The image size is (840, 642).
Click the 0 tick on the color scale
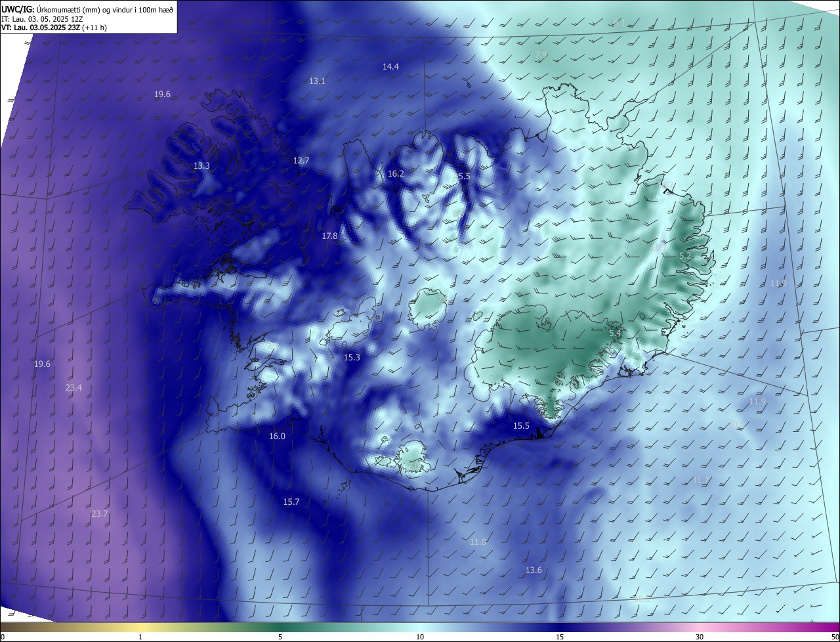[x=3, y=637]
